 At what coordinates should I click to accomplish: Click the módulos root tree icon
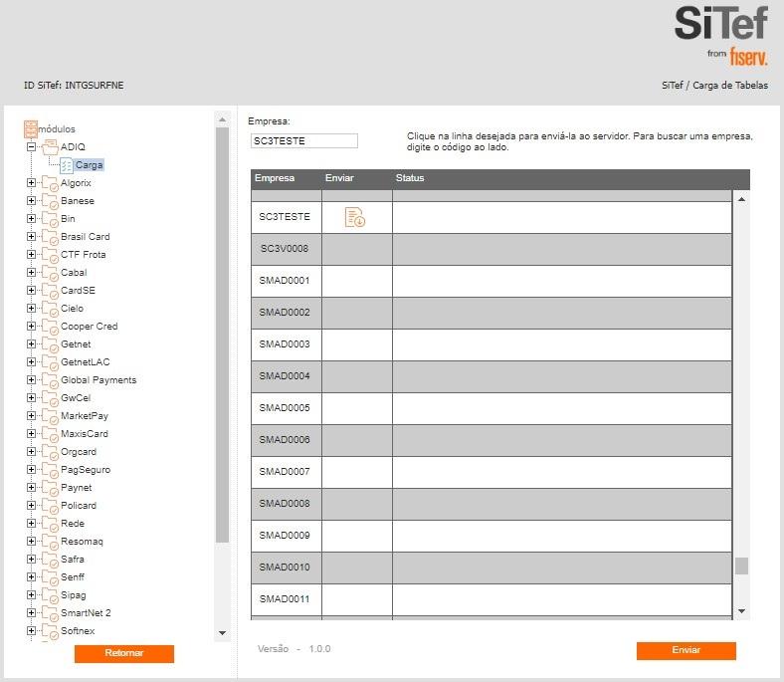coord(31,129)
